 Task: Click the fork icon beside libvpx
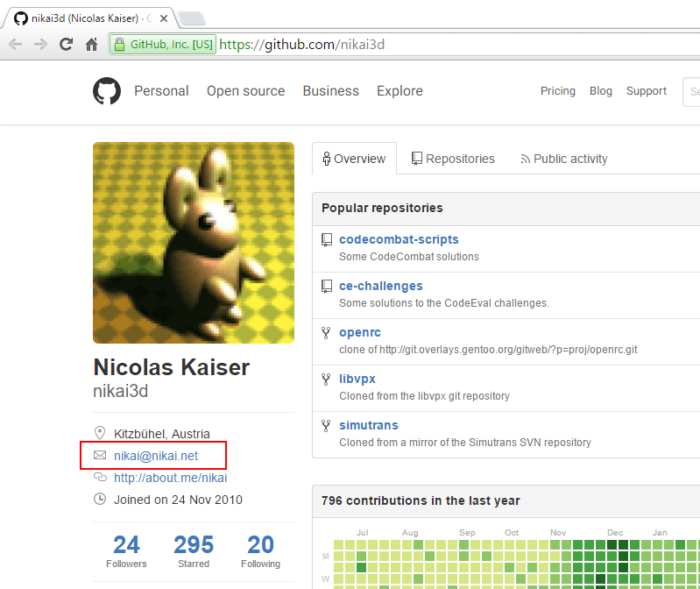326,380
